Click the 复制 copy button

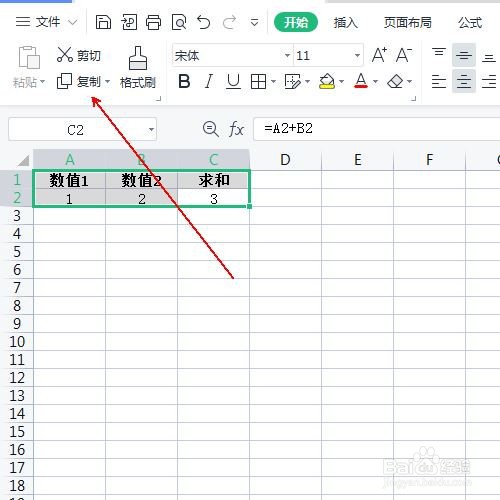79,81
